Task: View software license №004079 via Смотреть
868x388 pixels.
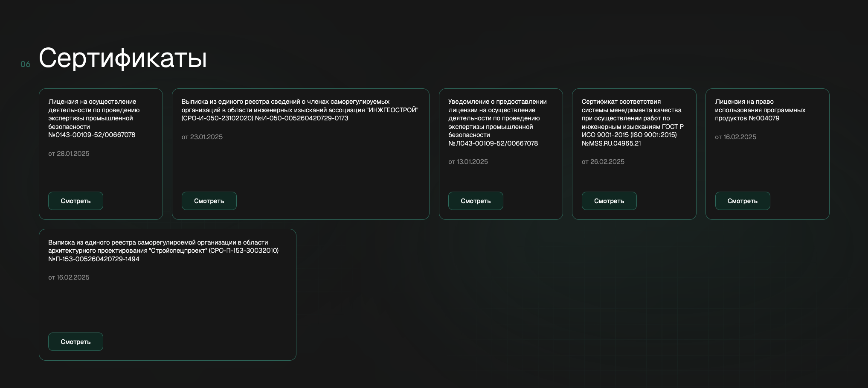Action: coord(742,201)
